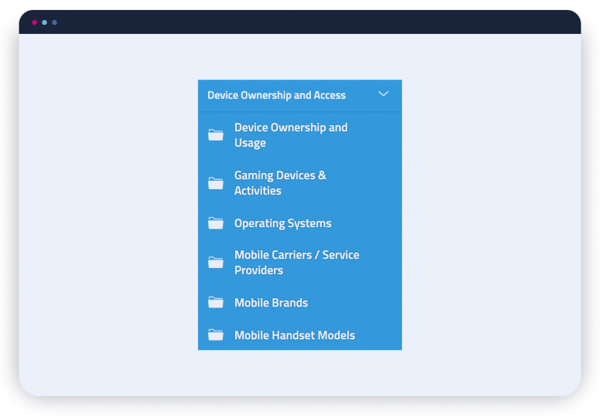Image resolution: width=600 pixels, height=417 pixels.
Task: Collapse the Device Ownership and Access chevron
Action: click(x=383, y=94)
